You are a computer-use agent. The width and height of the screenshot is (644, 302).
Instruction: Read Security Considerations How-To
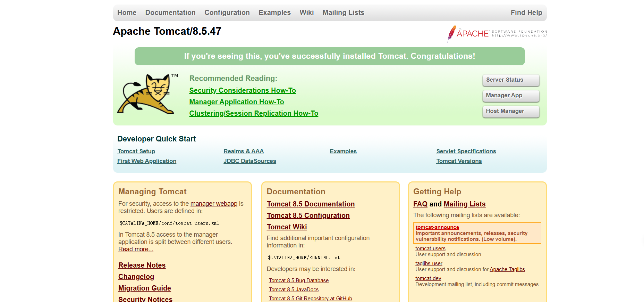tap(243, 90)
